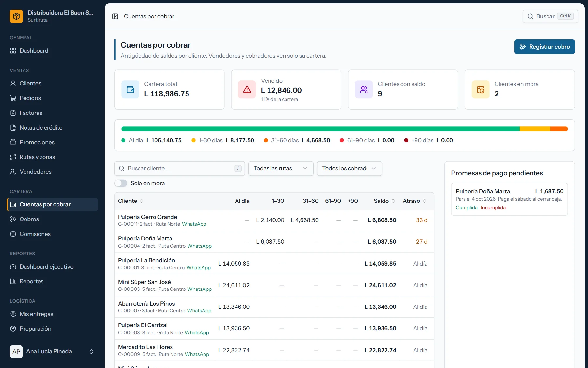
Task: Click the orange 31–60 días legend dot
Action: pyautogui.click(x=266, y=140)
